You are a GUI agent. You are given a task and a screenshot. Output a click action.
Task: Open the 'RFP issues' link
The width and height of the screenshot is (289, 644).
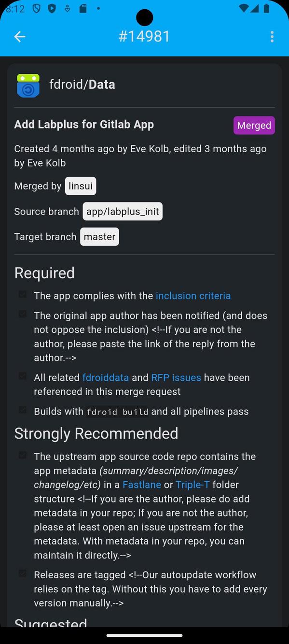pyautogui.click(x=176, y=377)
